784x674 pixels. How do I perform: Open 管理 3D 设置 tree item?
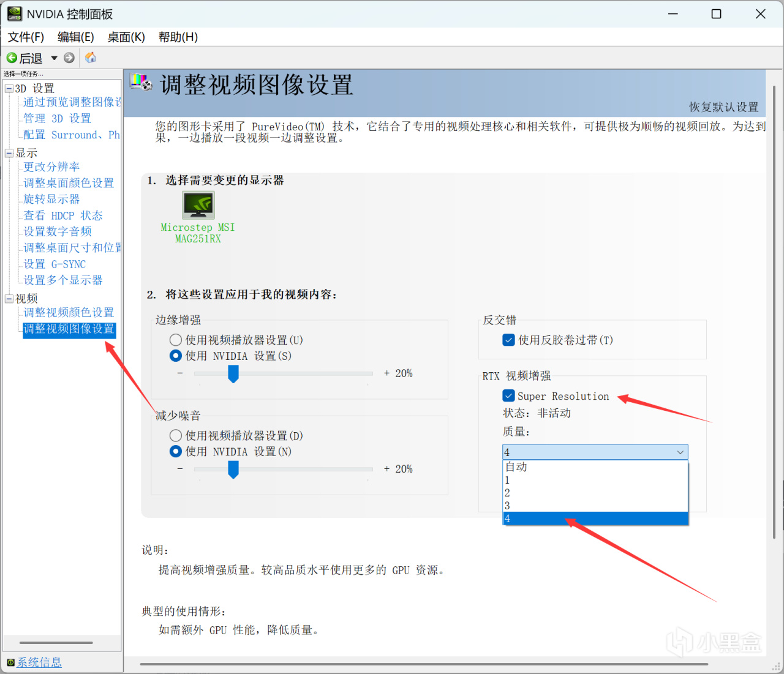57,118
